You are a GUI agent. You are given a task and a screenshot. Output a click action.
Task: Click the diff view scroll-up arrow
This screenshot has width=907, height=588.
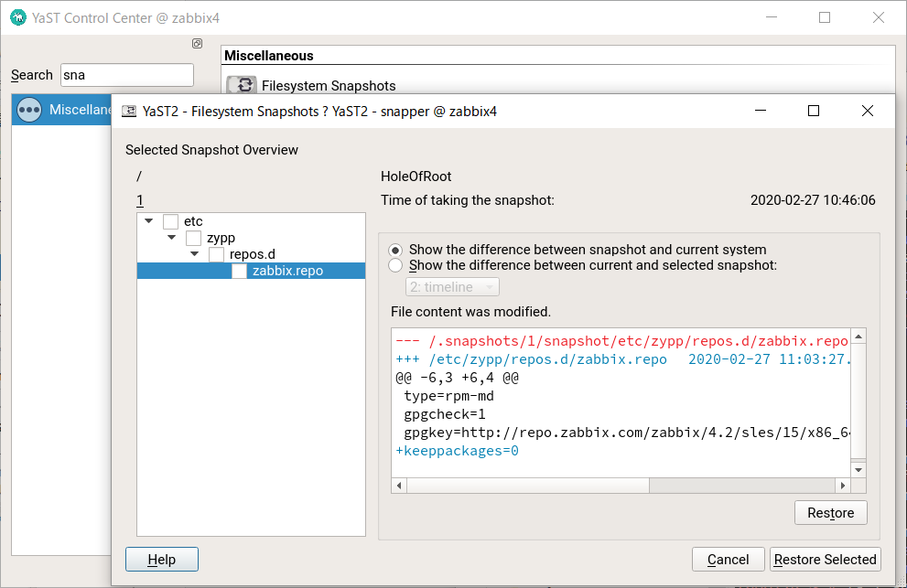click(858, 337)
